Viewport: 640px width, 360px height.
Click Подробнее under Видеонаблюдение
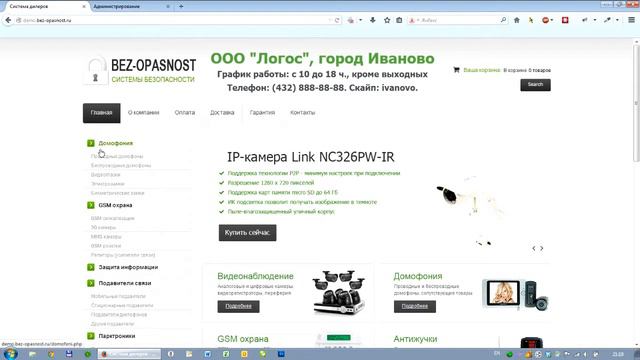(x=238, y=307)
